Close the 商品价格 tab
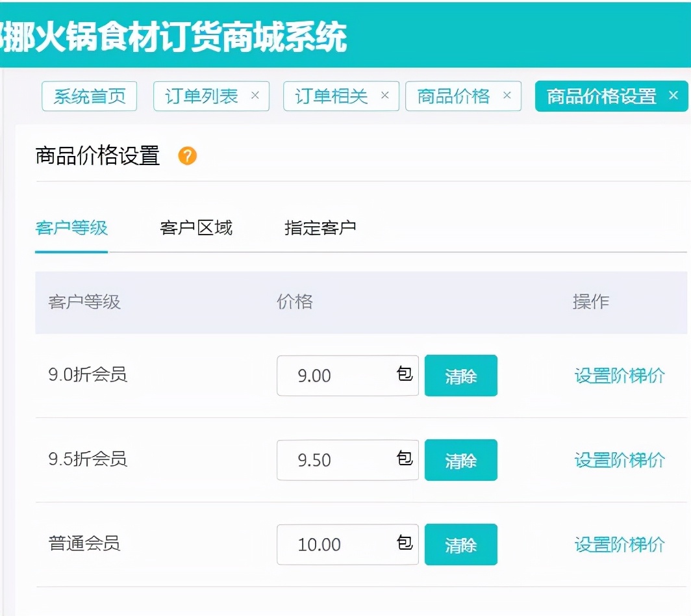Image resolution: width=691 pixels, height=616 pixels. (507, 96)
